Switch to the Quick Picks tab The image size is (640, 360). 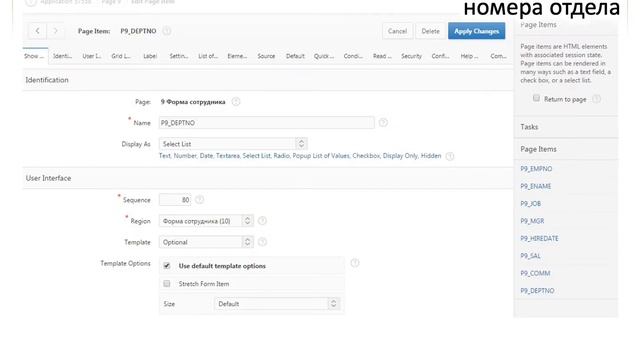324,56
